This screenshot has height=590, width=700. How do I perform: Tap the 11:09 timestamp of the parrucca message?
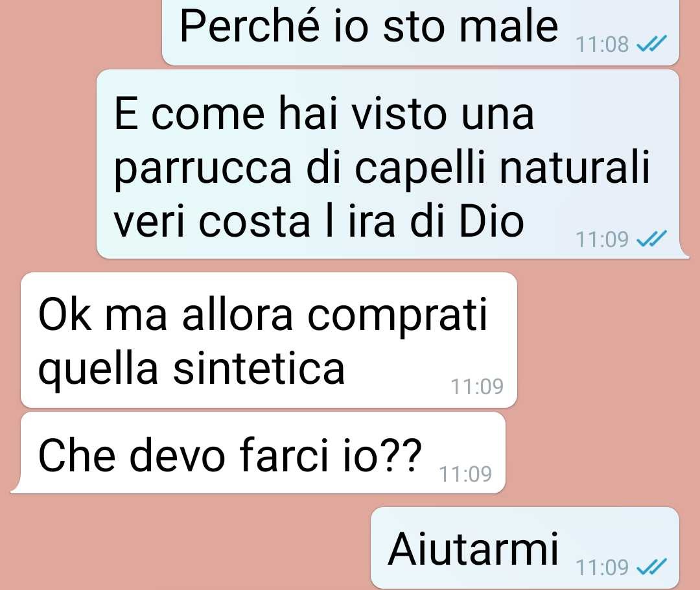(x=602, y=239)
